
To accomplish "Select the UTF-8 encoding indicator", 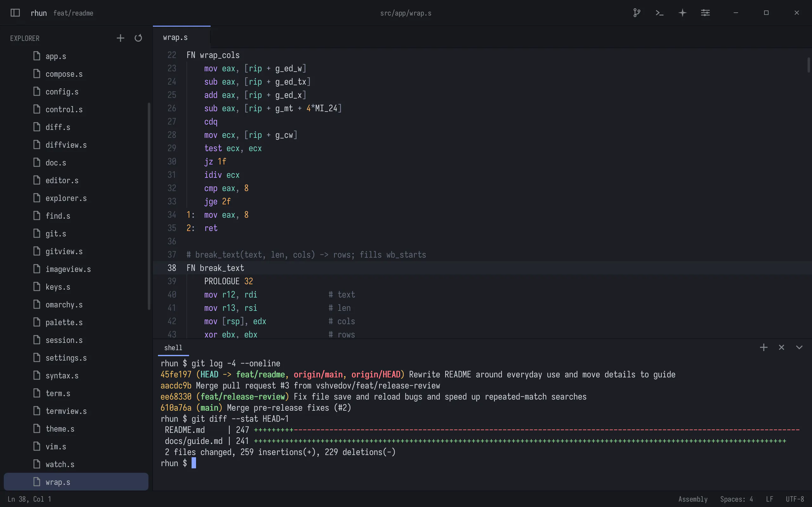I will click(795, 499).
